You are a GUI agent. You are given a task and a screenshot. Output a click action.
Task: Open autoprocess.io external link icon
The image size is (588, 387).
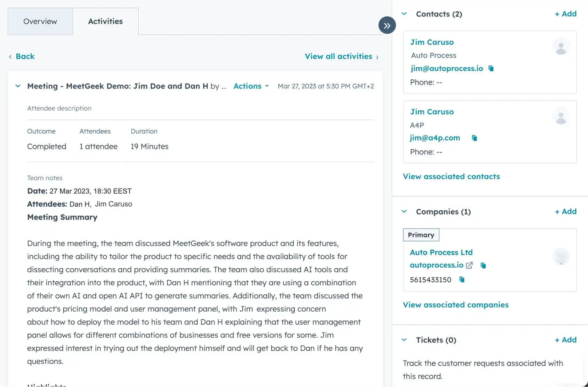tap(469, 265)
